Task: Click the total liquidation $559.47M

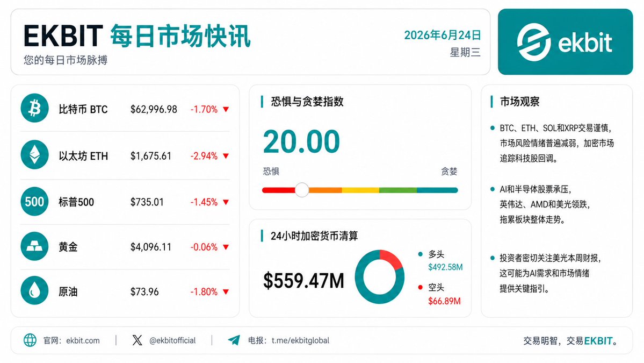Action: [x=303, y=281]
